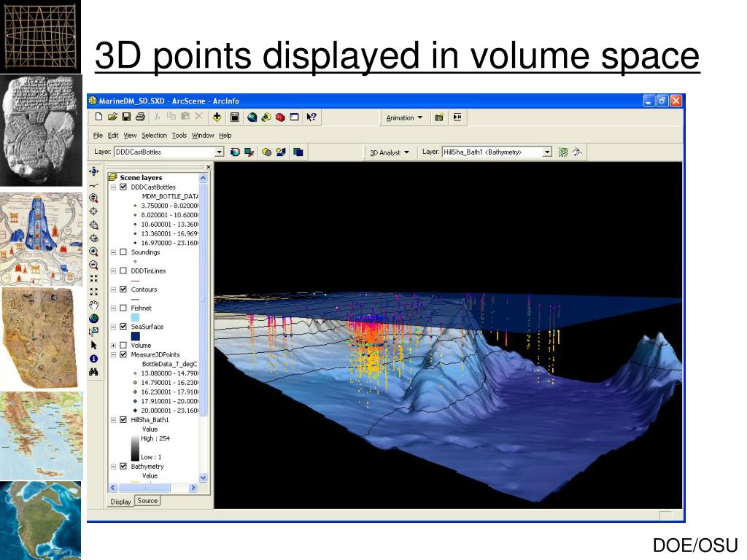Collapse the HillSha_Bath1 legend
747x560 pixels.
click(x=113, y=420)
